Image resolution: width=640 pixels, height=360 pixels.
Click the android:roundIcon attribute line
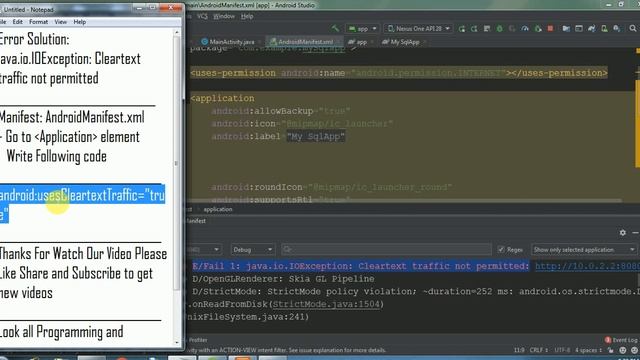click(x=331, y=187)
